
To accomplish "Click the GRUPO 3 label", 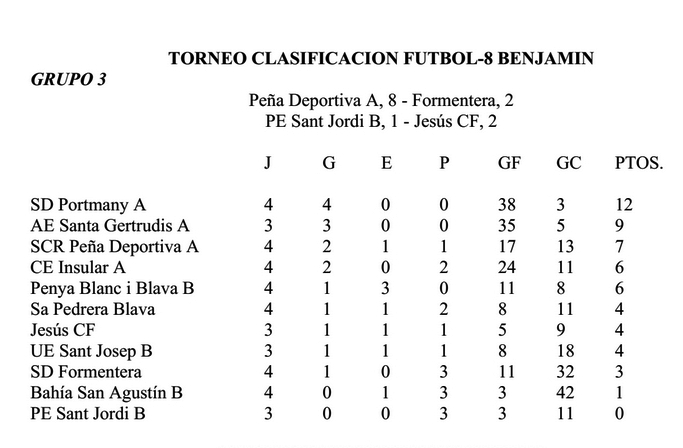I will [68, 80].
